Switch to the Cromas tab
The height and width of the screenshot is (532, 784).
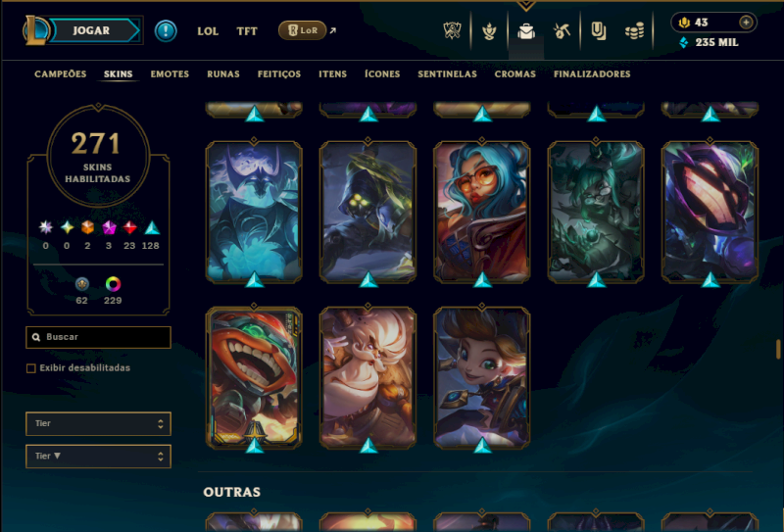(515, 74)
